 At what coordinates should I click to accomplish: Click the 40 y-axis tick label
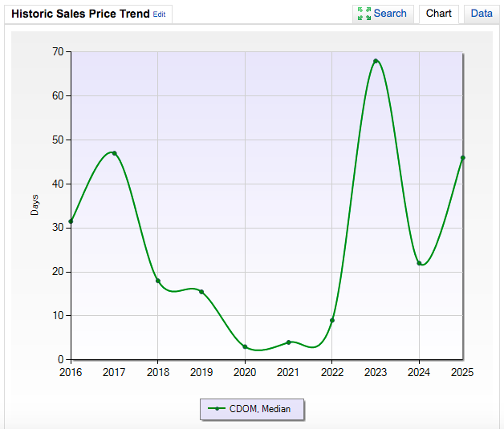coord(58,184)
